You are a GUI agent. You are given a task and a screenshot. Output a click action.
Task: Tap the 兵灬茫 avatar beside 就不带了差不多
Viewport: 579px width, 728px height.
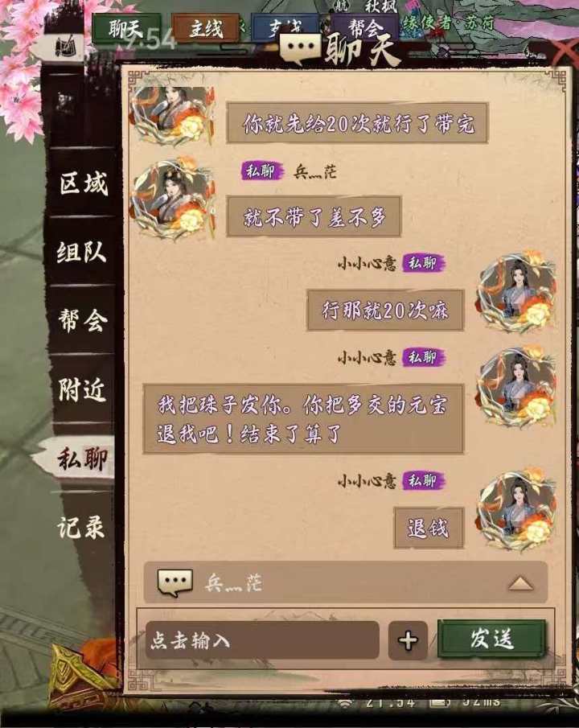[x=173, y=199]
